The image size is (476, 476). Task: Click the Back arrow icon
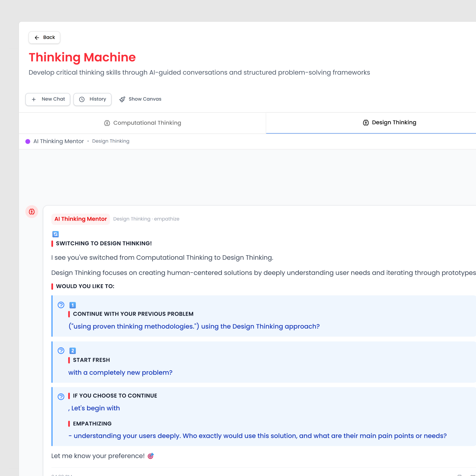pos(37,37)
